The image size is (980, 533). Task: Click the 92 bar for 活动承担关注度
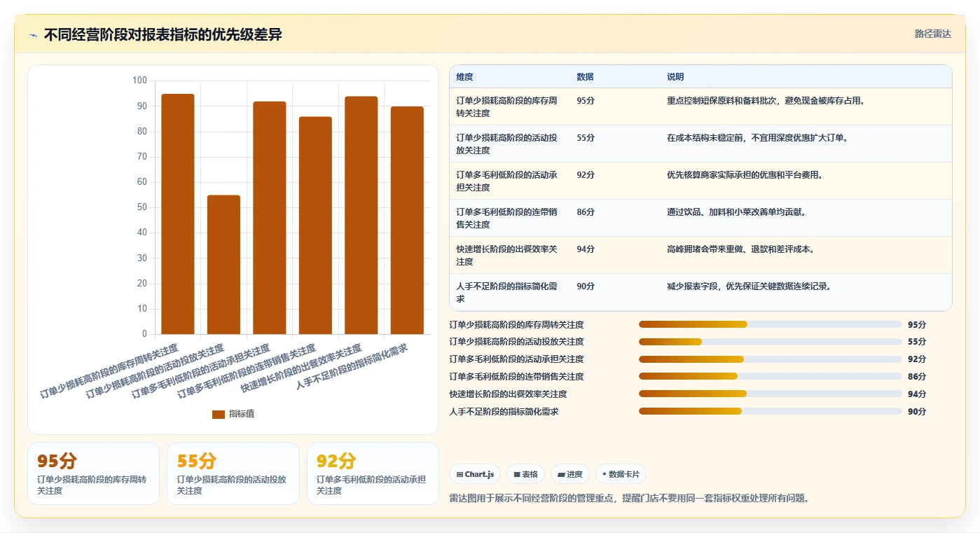coord(270,218)
